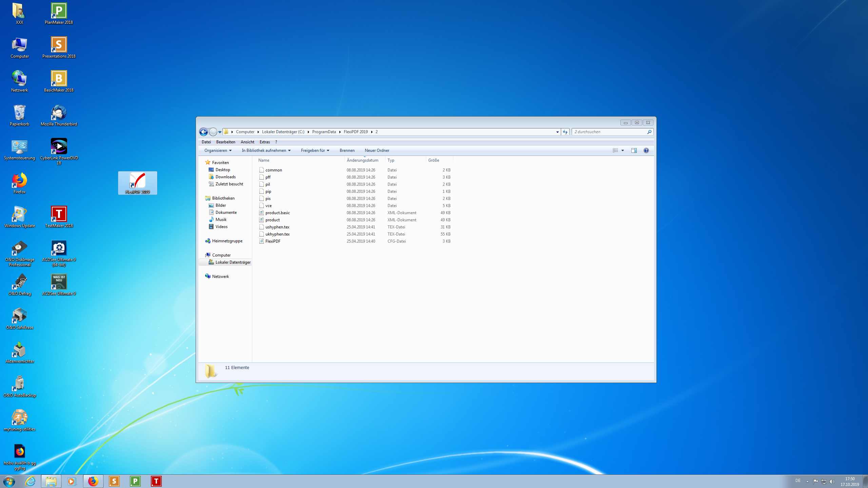Select the Papierkorb desktop icon

20,115
